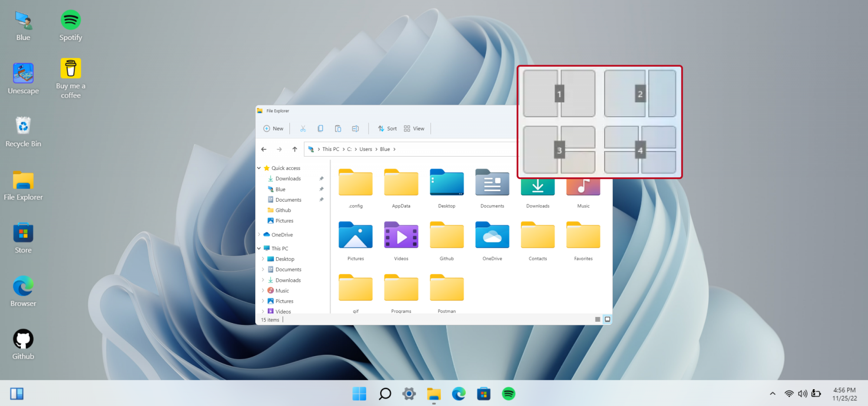Click Users in the address path
868x406 pixels.
click(x=365, y=149)
